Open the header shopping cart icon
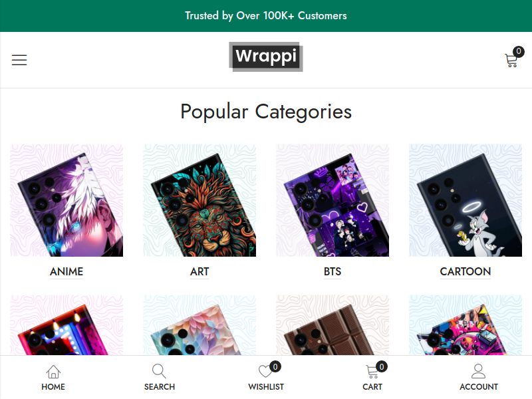 [511, 60]
